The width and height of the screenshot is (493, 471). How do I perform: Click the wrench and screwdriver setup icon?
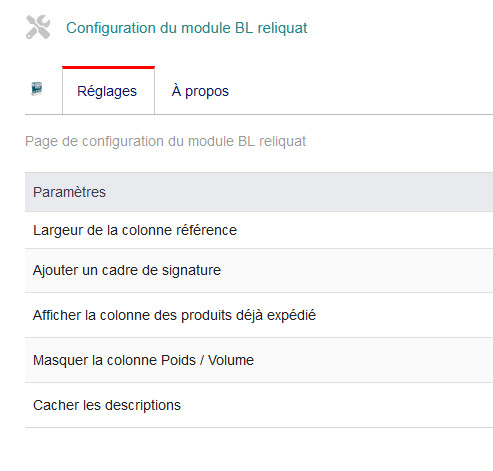pos(38,27)
